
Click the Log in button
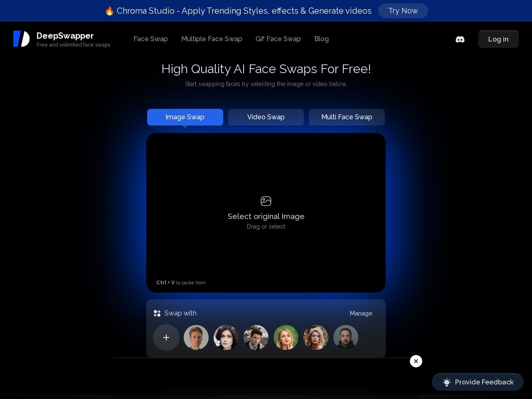(498, 39)
